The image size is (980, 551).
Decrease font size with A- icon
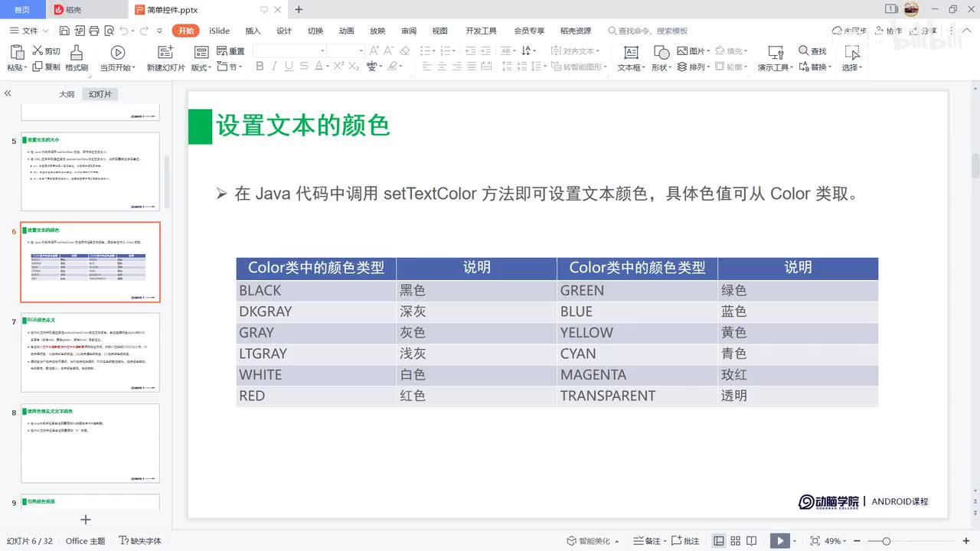coord(389,51)
